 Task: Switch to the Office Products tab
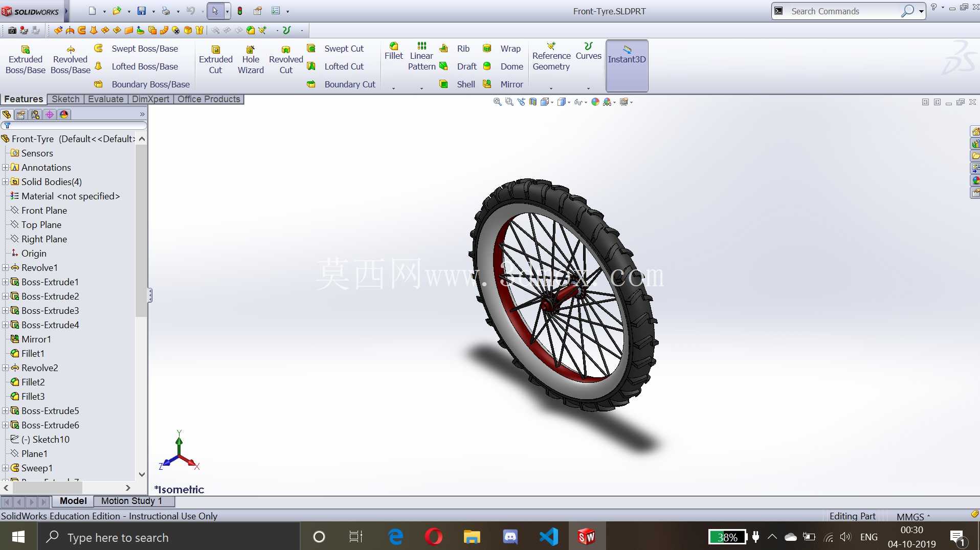click(209, 99)
